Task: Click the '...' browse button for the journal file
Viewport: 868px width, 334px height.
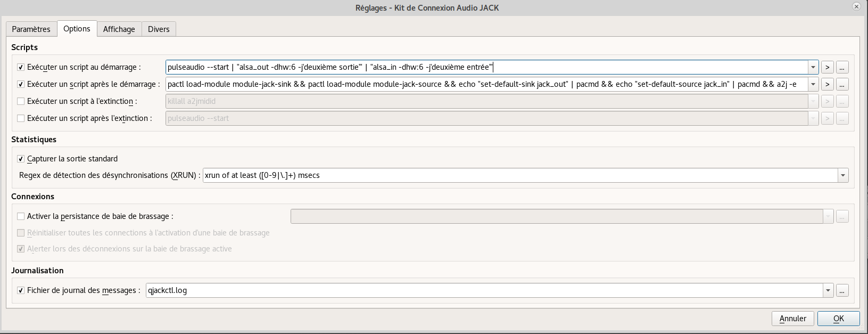Action: pos(842,290)
